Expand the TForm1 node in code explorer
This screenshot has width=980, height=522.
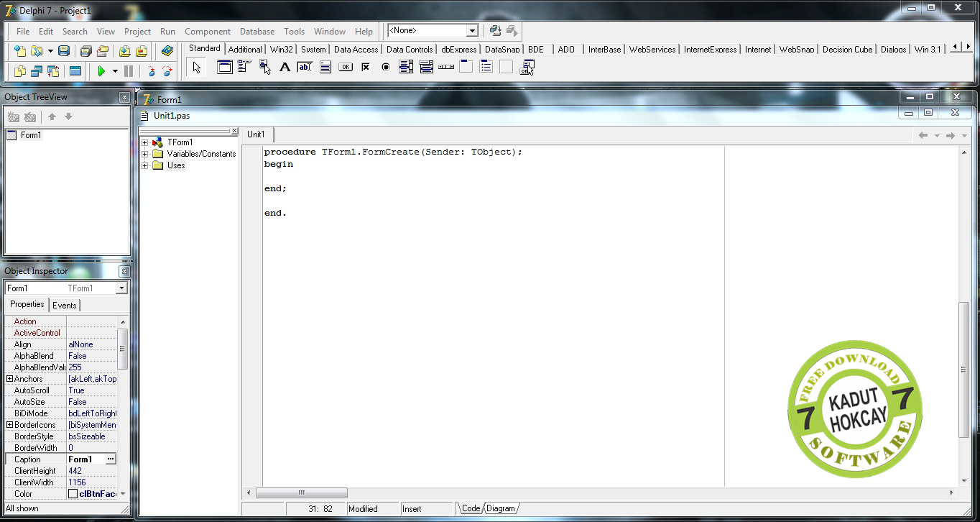click(145, 142)
